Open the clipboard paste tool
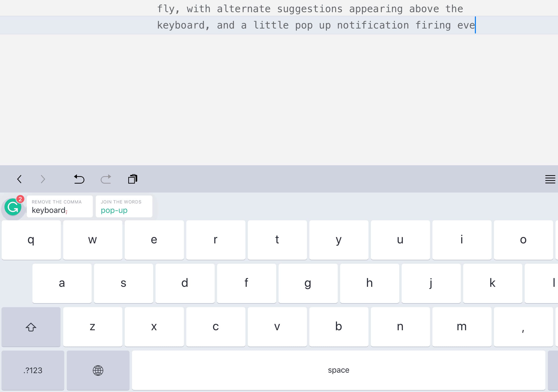The height and width of the screenshot is (392, 558). (133, 179)
